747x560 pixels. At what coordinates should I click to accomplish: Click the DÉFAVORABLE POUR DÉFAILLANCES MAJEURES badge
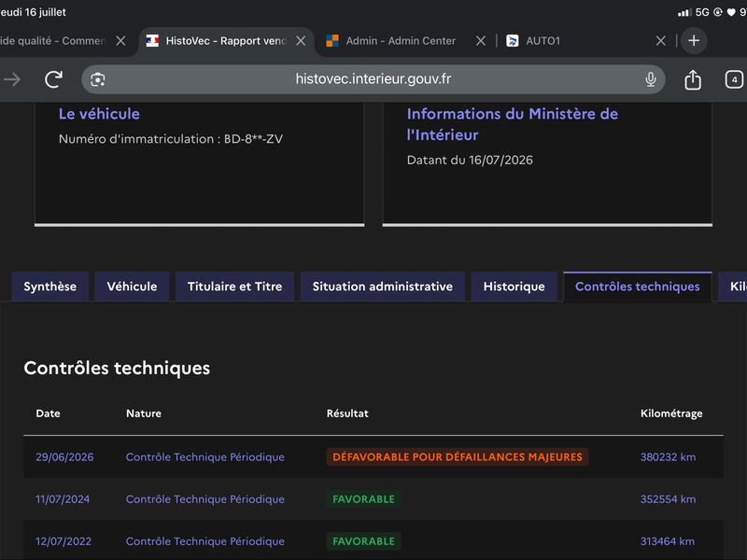(x=458, y=457)
